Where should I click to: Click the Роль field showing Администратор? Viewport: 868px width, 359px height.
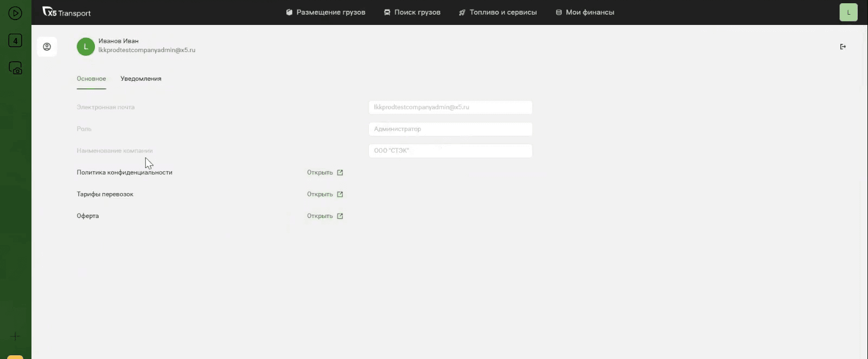coord(450,129)
